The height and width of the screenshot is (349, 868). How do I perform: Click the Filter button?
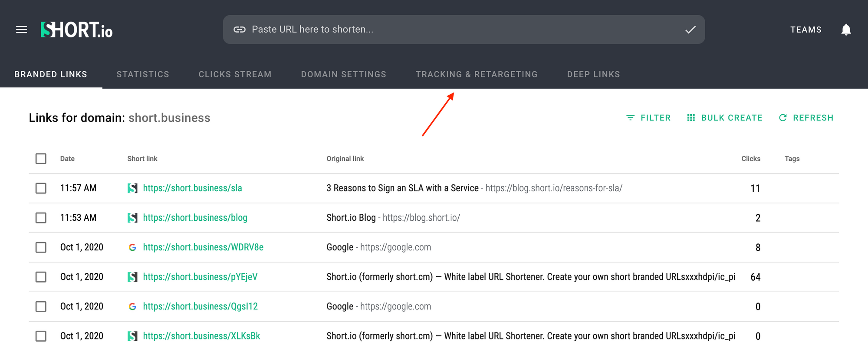click(x=648, y=118)
